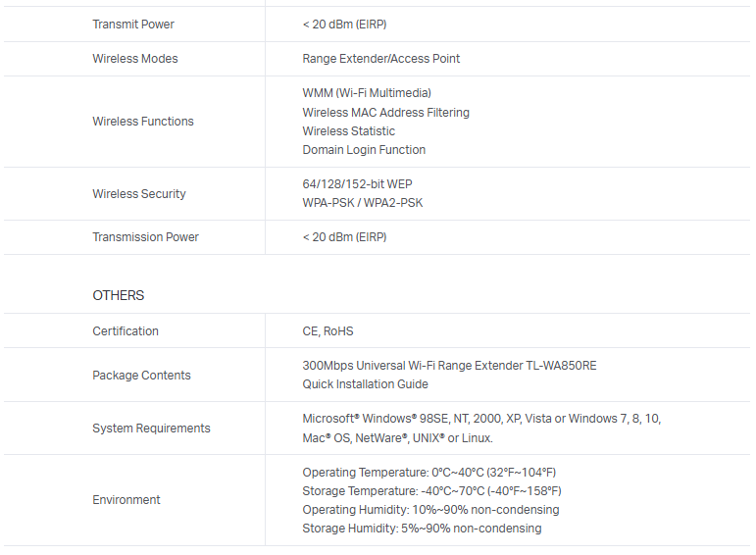Click the Certification row label
This screenshot has height=555, width=756.
[126, 331]
